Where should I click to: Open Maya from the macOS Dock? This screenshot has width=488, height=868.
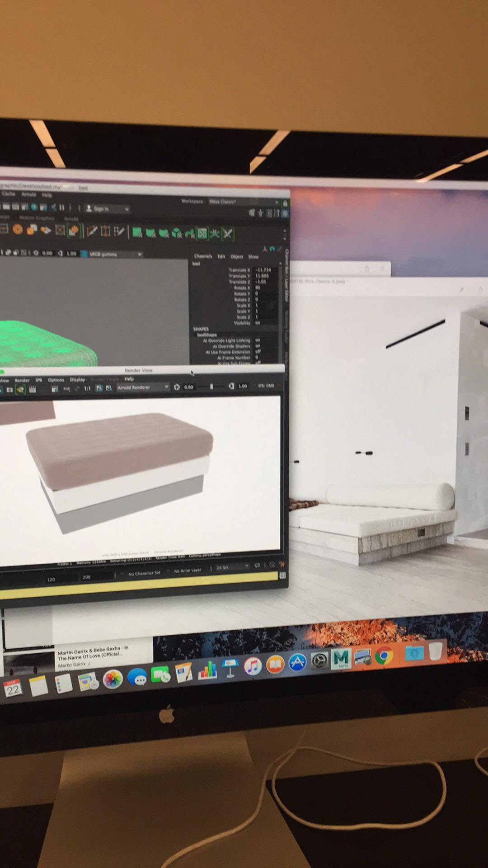(x=341, y=659)
